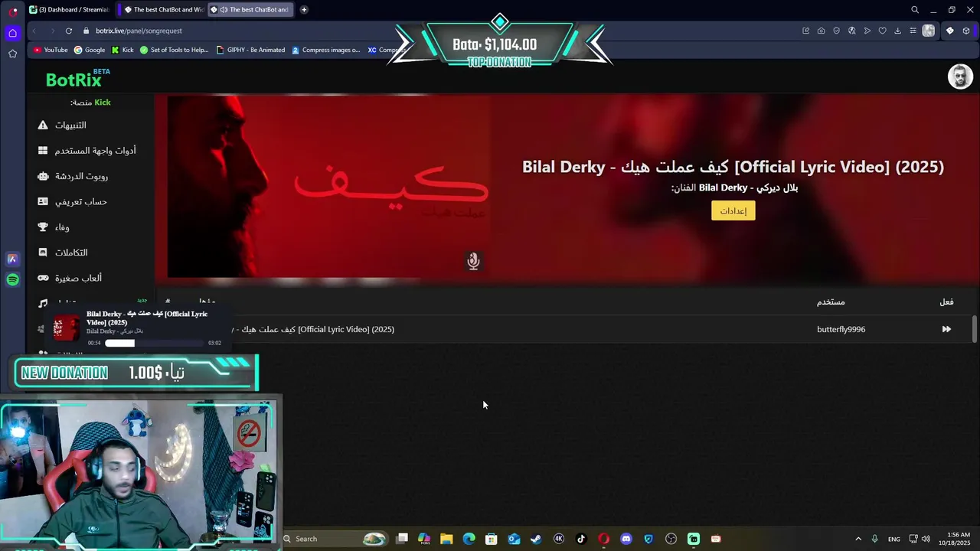980x551 pixels.
Task: Click the song title heading Bilal Derky
Action: tap(733, 167)
